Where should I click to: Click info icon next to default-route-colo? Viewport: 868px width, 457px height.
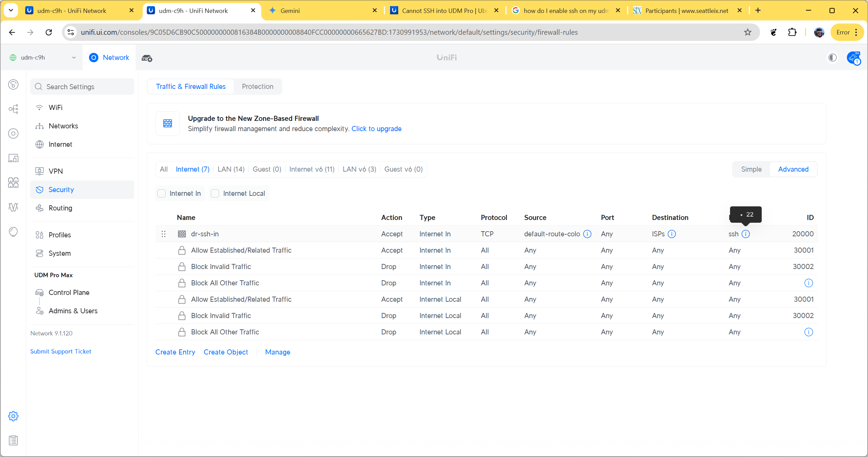point(587,234)
